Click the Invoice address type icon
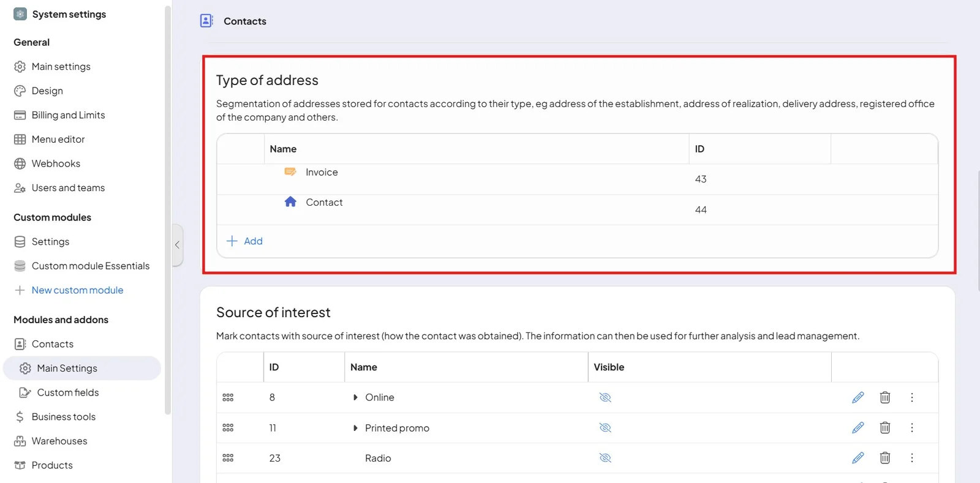Image resolution: width=980 pixels, height=483 pixels. coord(290,172)
